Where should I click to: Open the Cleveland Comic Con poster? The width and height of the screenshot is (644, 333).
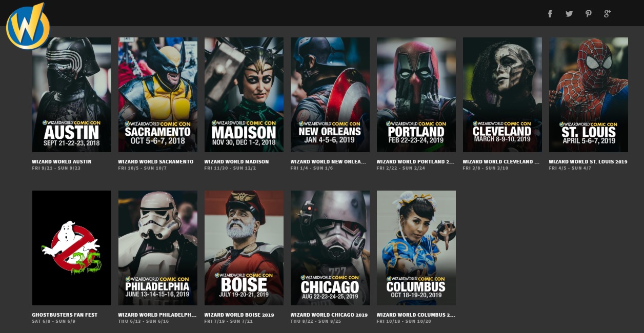tap(502, 95)
